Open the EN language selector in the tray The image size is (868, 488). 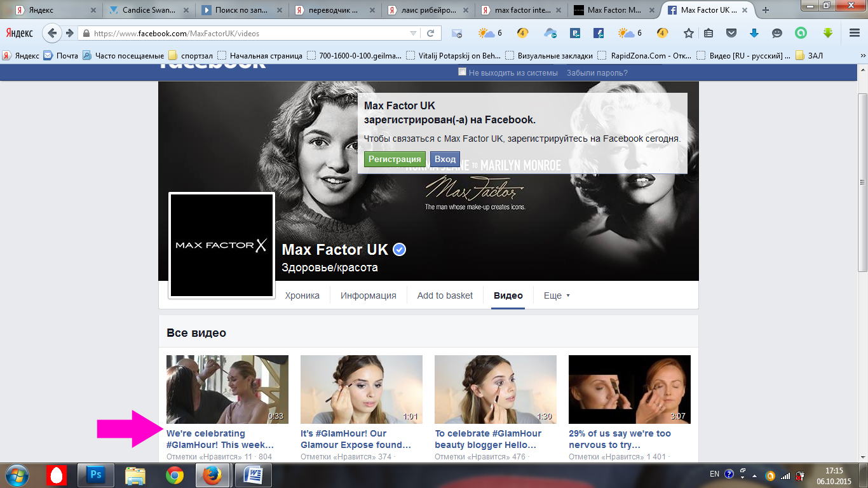[714, 475]
